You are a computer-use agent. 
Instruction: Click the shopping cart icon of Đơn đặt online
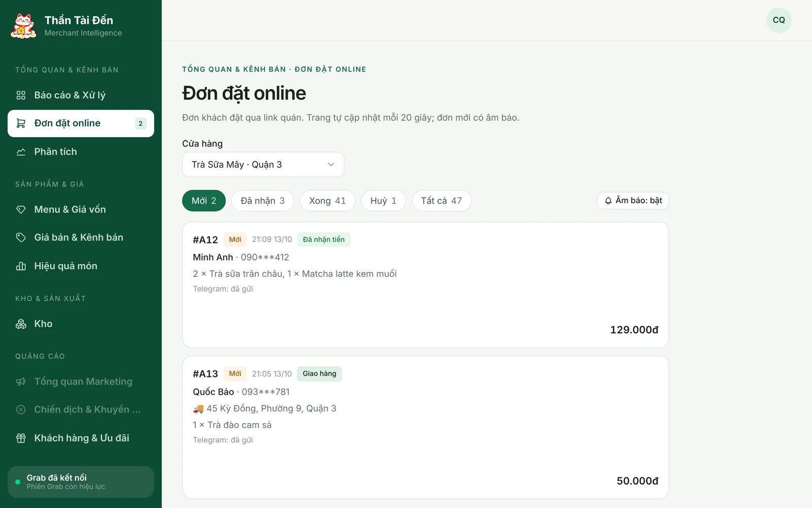click(x=21, y=123)
